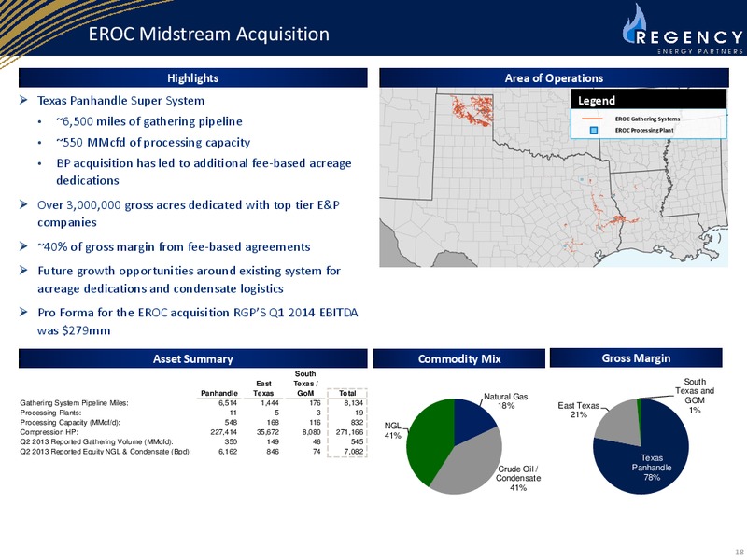The width and height of the screenshot is (747, 560).
Task: Click '~6,500 miles of gathering pipeline' text
Action: (149, 121)
